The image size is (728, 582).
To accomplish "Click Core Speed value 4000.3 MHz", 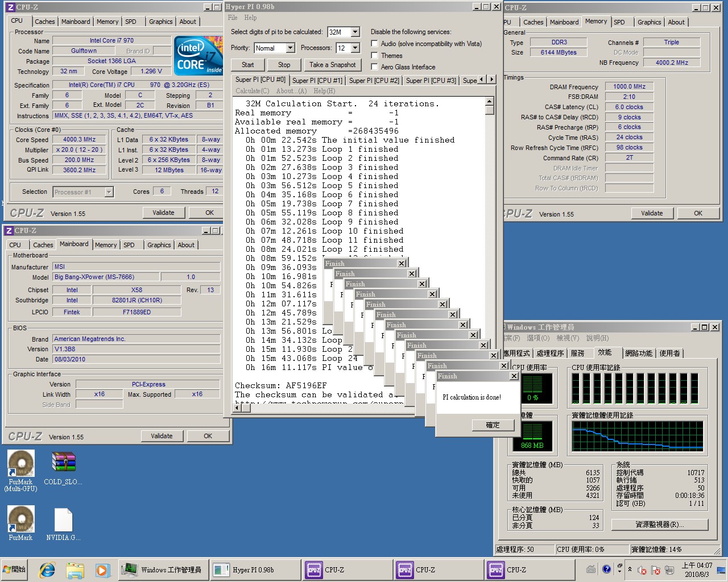I will pyautogui.click(x=79, y=139).
